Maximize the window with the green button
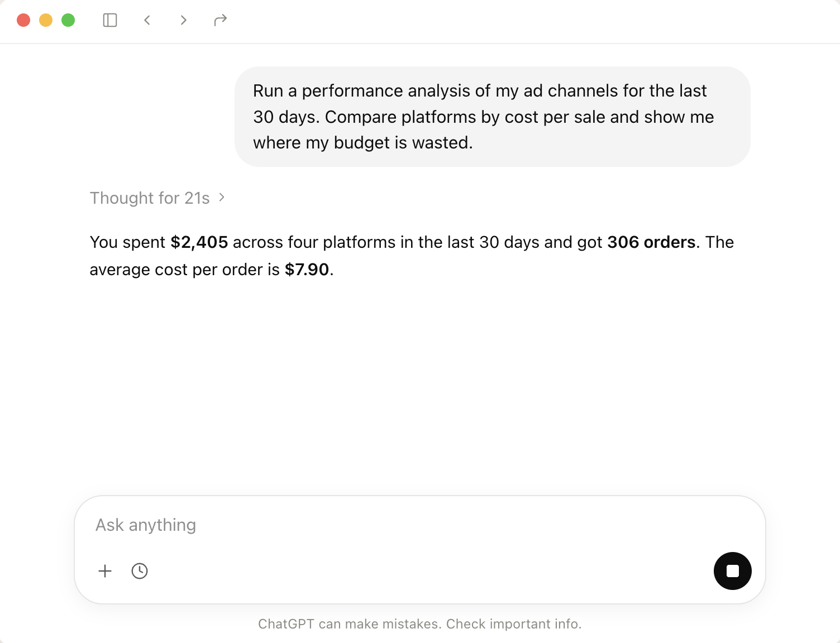 (68, 20)
